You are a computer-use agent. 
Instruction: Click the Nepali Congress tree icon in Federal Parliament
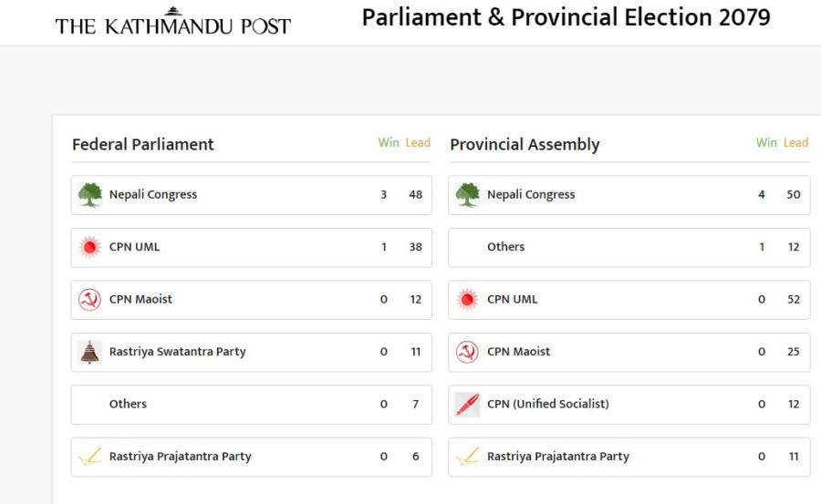pos(89,195)
